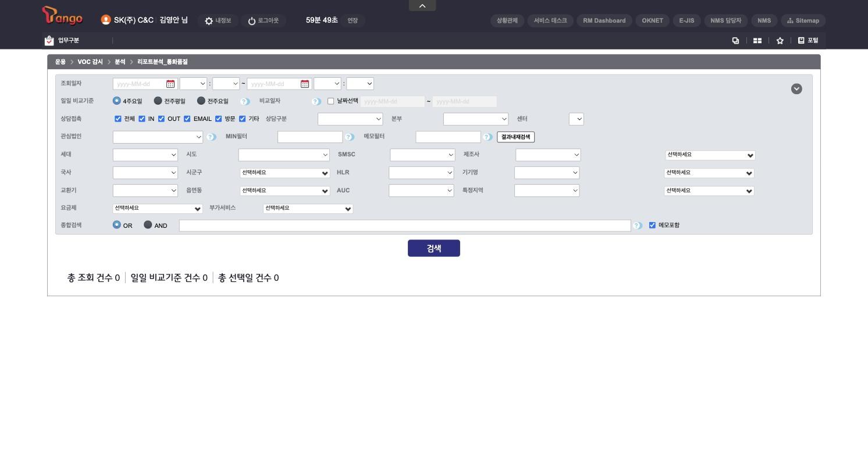Click help icon beside 비교일자 label
The width and height of the screenshot is (868, 472).
click(316, 101)
